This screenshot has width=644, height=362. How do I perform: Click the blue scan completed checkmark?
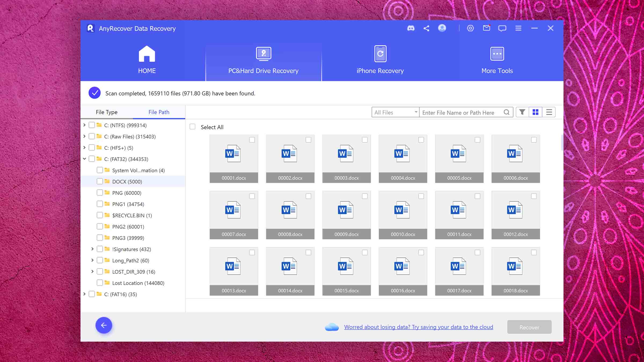[x=94, y=93]
